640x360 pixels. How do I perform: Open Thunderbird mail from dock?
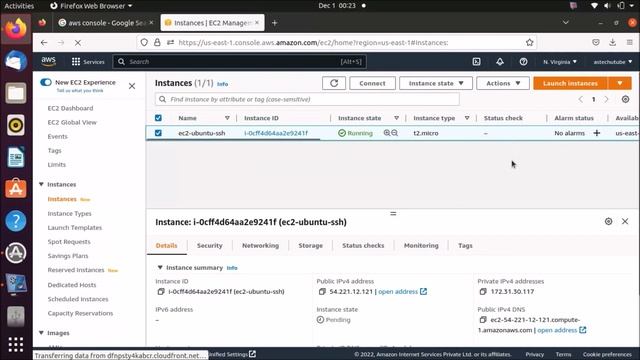16,61
